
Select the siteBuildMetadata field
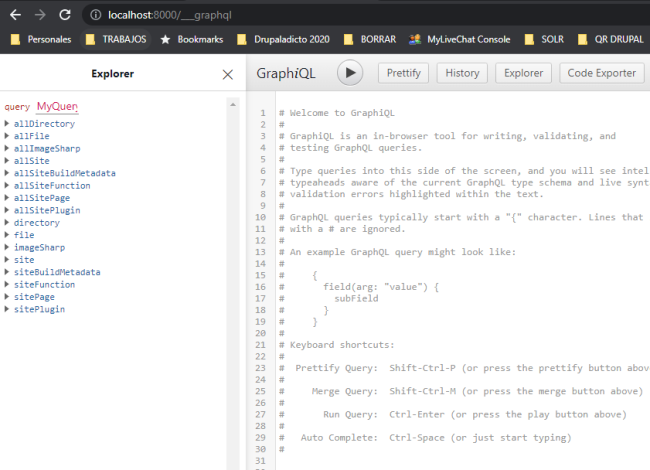pyautogui.click(x=57, y=272)
